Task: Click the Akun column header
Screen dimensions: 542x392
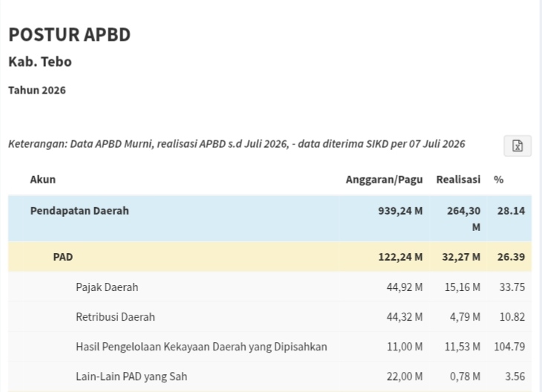Action: [43, 180]
